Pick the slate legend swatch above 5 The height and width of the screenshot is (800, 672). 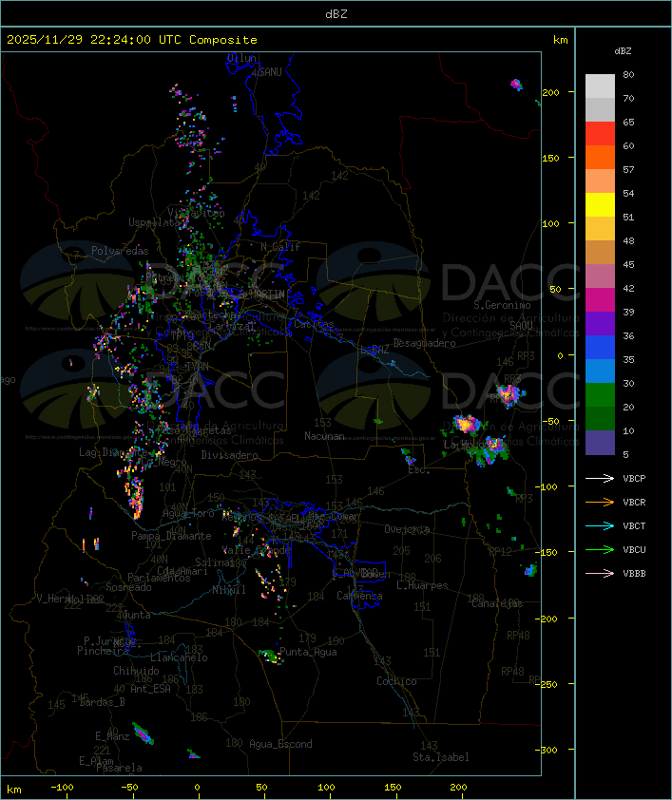coord(600,443)
